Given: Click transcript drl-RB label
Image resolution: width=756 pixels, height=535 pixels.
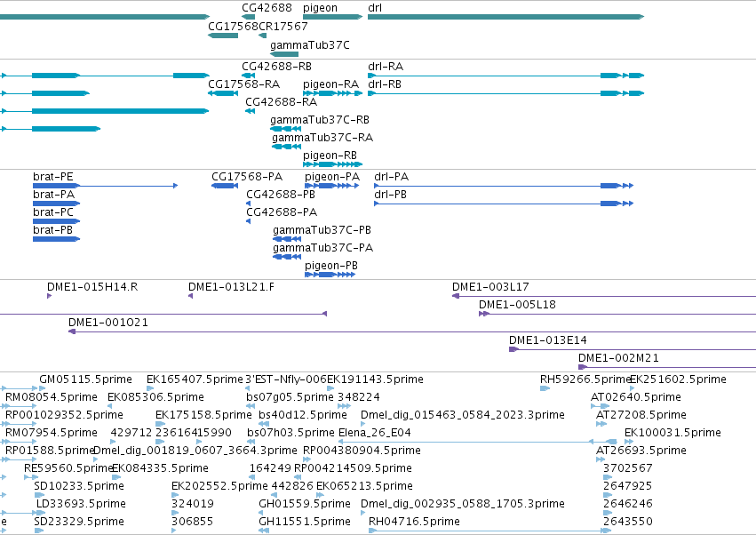Looking at the screenshot, I should pos(385,84).
